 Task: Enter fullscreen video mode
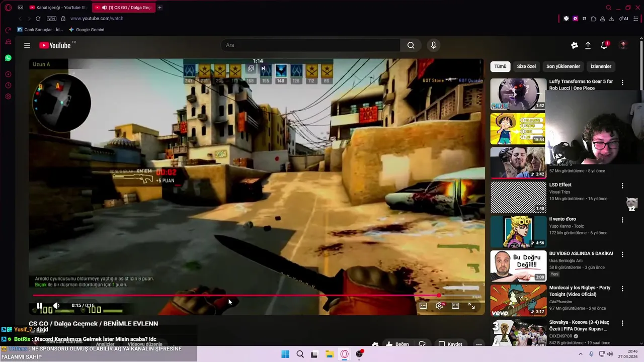[471, 306]
